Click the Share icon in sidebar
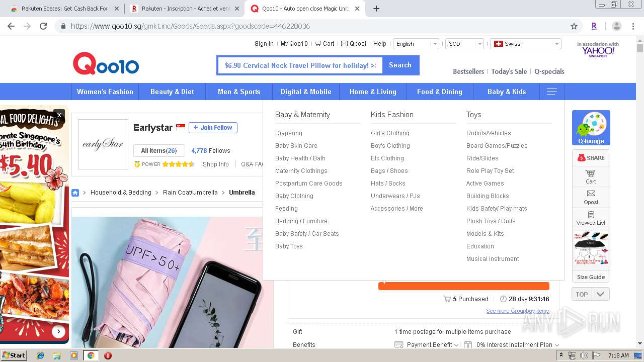Screen dimensions: 644x362 click(x=591, y=157)
